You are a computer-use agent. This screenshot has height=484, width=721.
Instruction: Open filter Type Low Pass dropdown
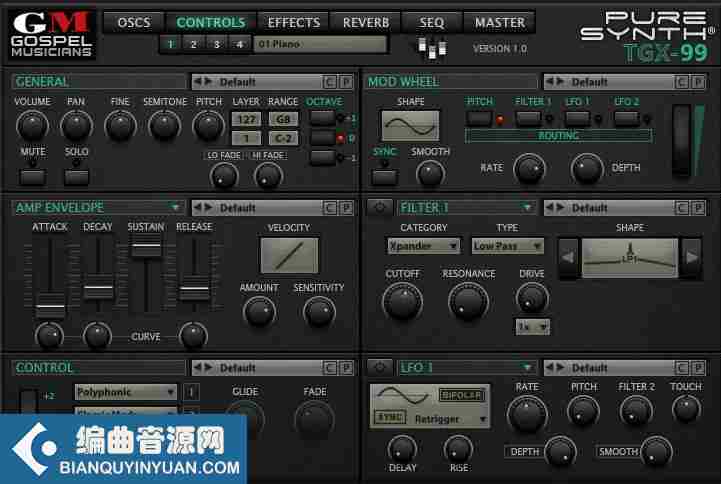pos(508,246)
